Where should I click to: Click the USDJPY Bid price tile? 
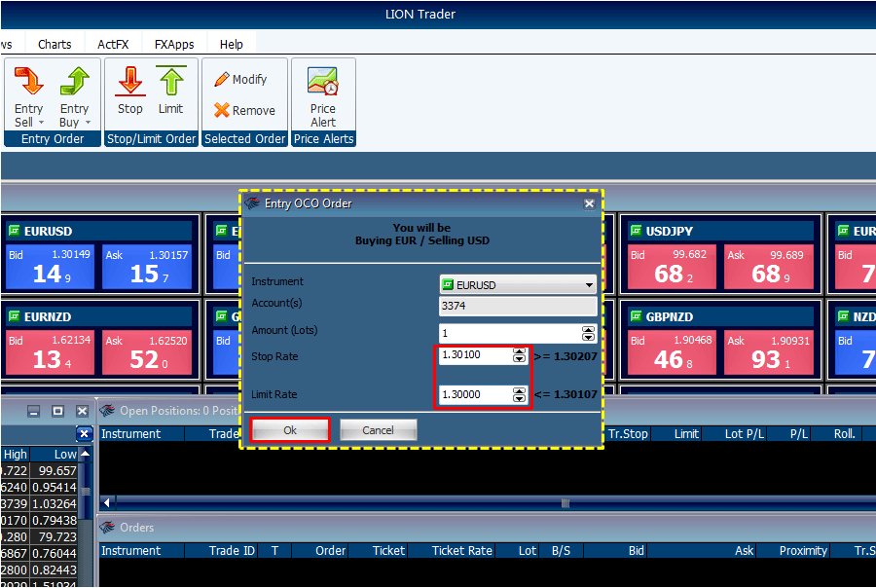coord(672,266)
